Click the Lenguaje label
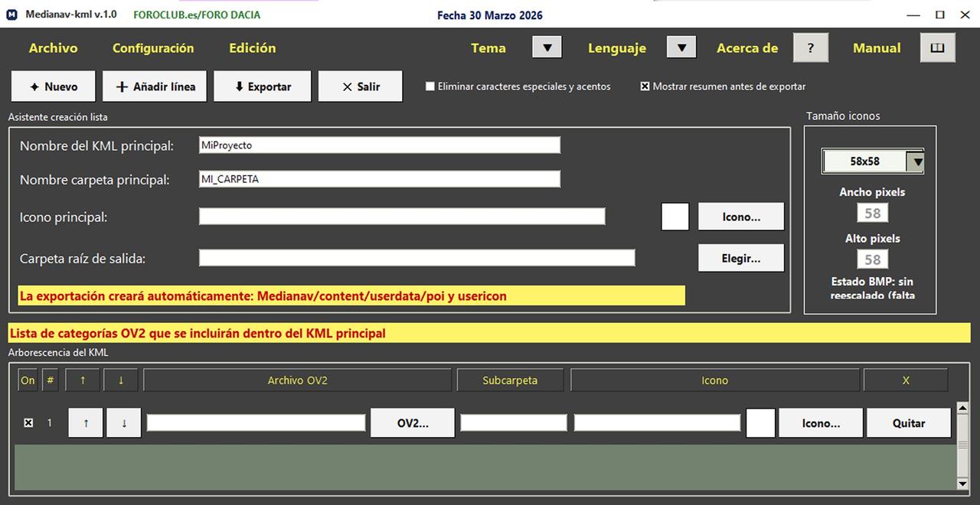This screenshot has width=980, height=505. pos(617,48)
